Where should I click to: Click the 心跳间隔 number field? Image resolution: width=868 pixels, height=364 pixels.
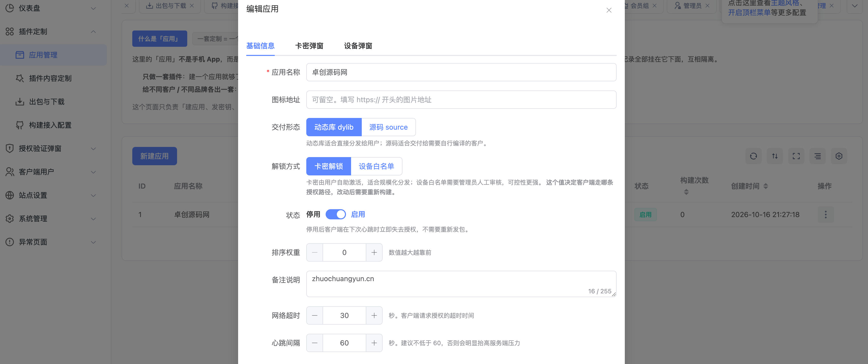pyautogui.click(x=344, y=343)
